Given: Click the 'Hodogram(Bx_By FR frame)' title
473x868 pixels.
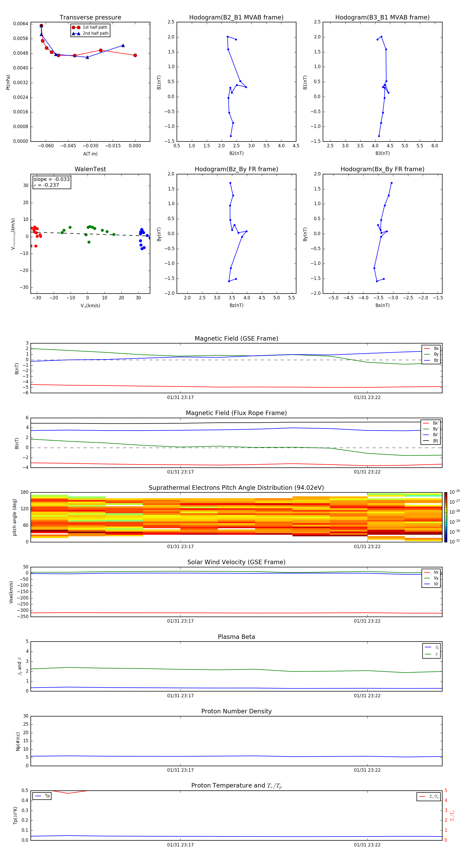Looking at the screenshot, I should tap(382, 169).
